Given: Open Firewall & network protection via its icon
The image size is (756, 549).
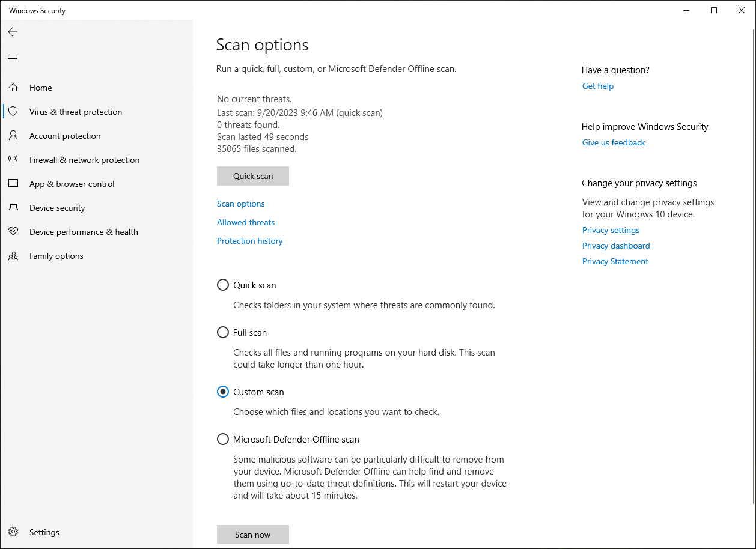Looking at the screenshot, I should point(13,159).
